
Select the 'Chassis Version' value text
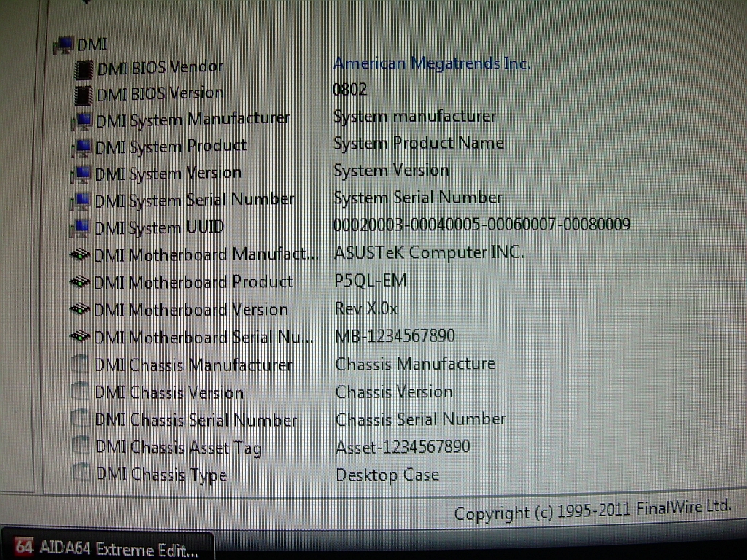click(394, 392)
